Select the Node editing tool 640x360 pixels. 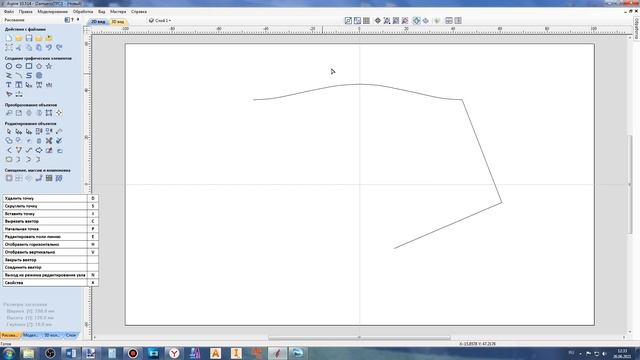19,131
